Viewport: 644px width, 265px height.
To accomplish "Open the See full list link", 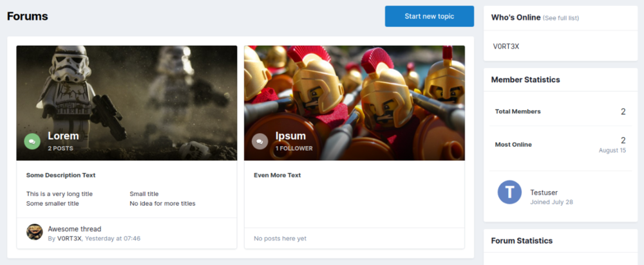I will (x=561, y=18).
